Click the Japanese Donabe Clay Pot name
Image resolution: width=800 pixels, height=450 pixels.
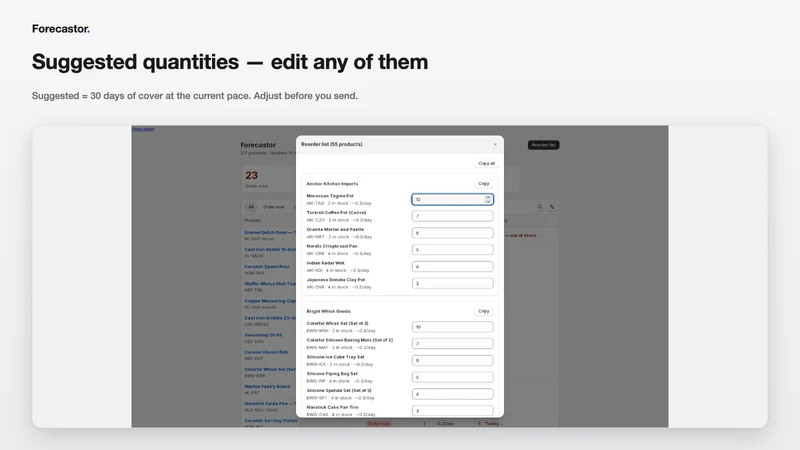click(336, 280)
